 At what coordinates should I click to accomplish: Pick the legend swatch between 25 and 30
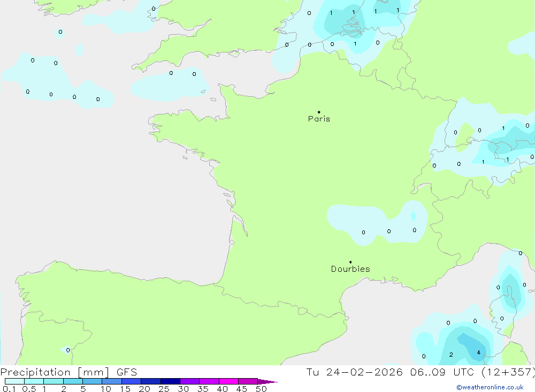click(170, 381)
